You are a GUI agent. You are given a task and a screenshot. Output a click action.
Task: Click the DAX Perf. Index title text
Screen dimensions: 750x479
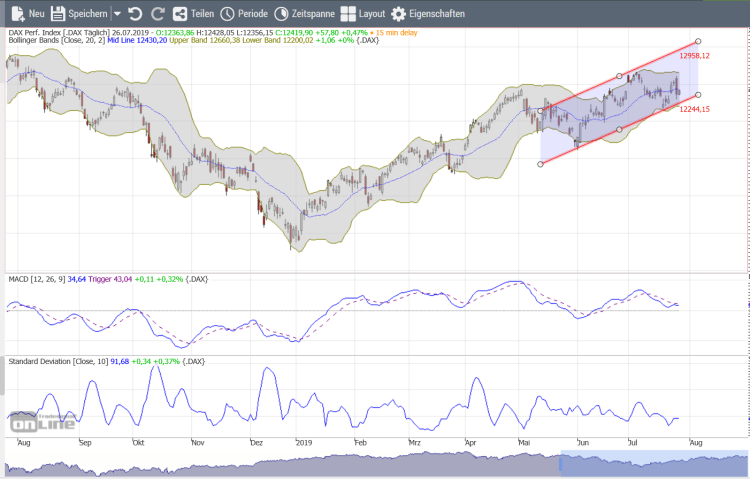point(35,33)
